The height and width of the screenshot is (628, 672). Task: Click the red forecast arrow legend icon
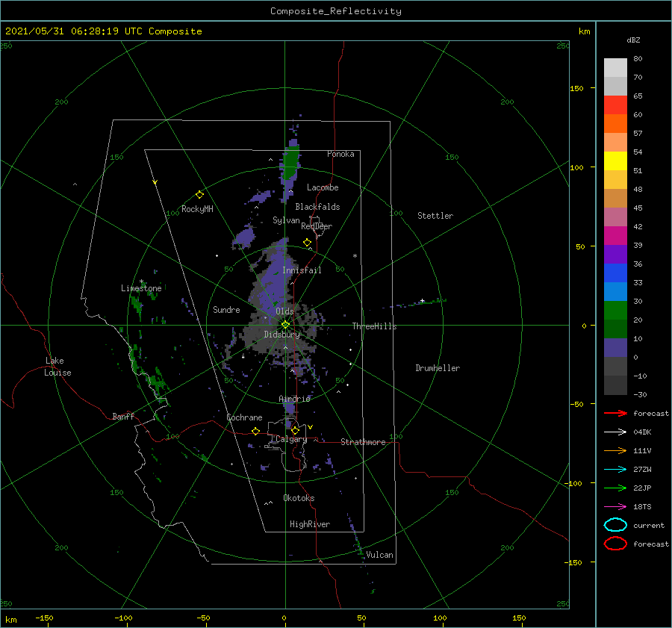tap(615, 413)
